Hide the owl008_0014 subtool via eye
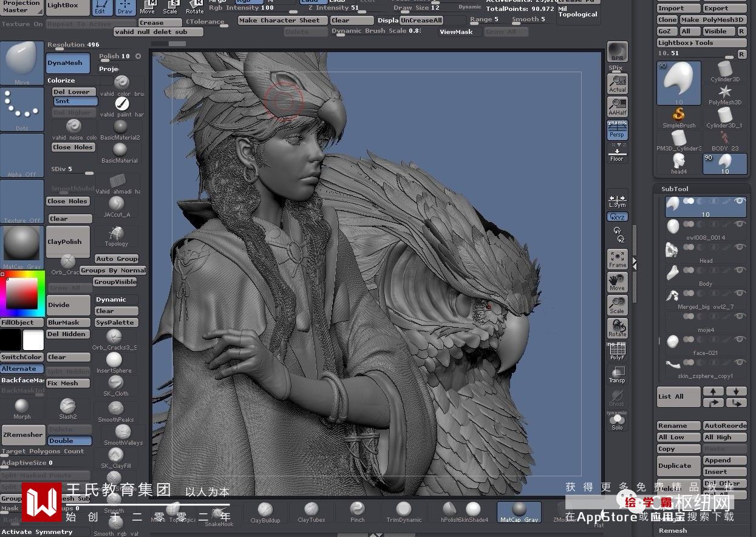 [740, 225]
